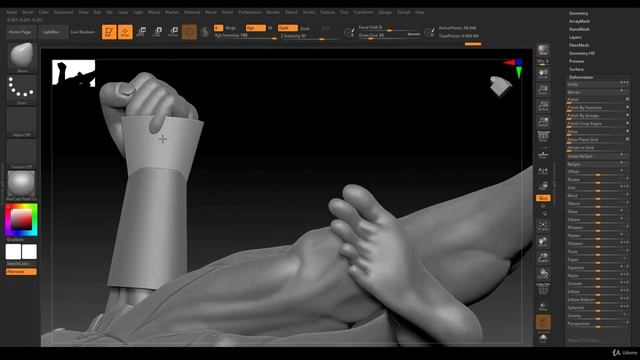Click the BPR render button
This screenshot has height=360, width=640.
[543, 50]
